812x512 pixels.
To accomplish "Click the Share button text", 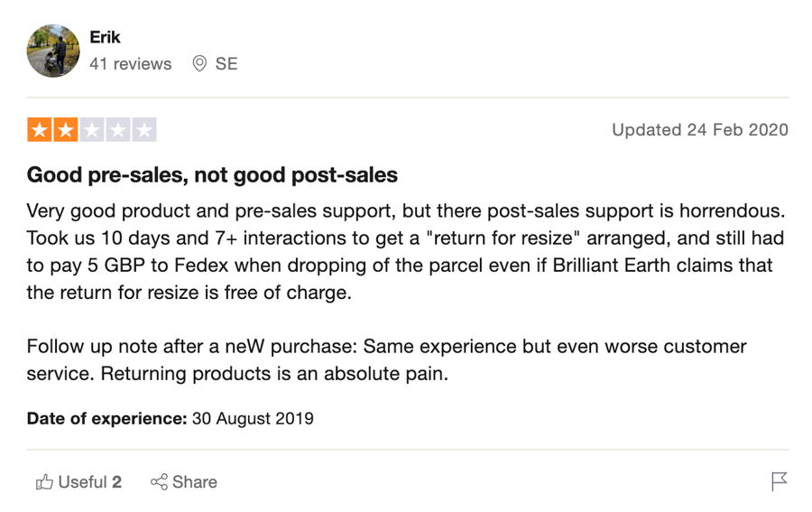I will (195, 482).
